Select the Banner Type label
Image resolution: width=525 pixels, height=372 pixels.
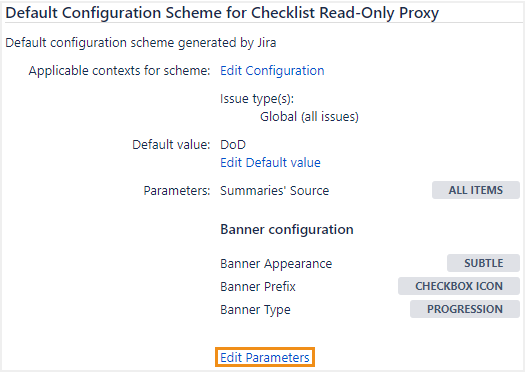tap(255, 310)
